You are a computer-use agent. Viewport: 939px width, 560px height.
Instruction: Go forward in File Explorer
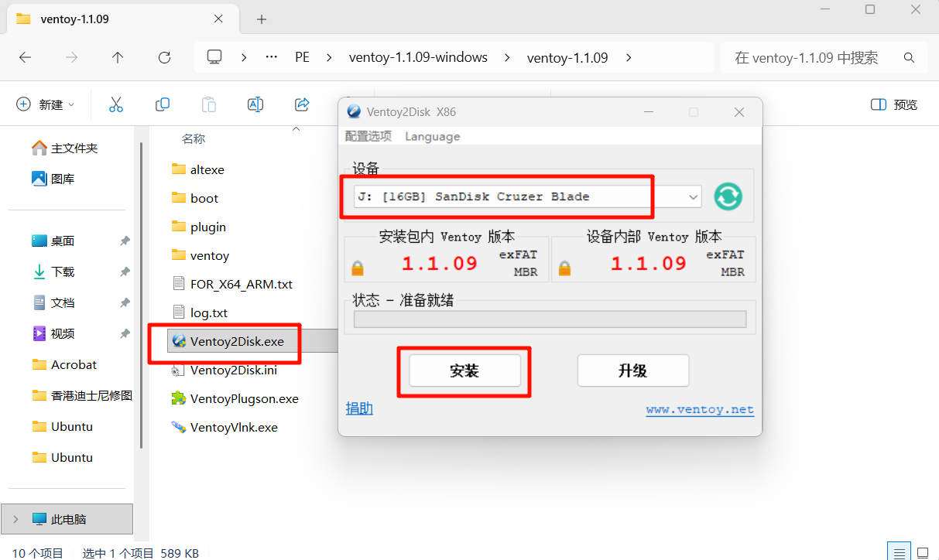coord(71,57)
